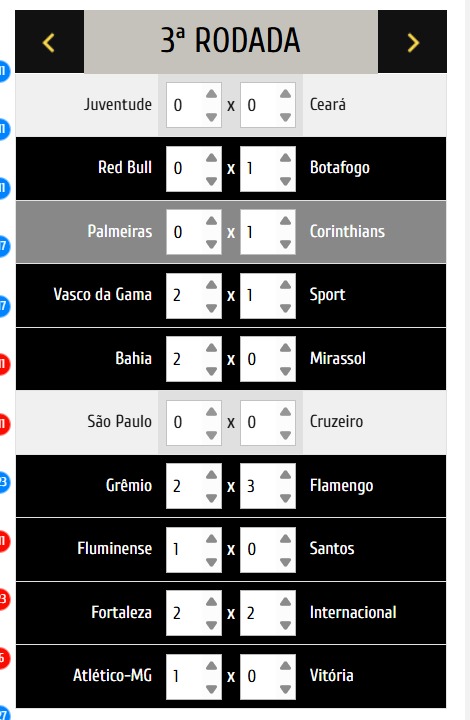Image resolution: width=470 pixels, height=720 pixels.
Task: Click the Fluminense score input field
Action: coord(194,550)
